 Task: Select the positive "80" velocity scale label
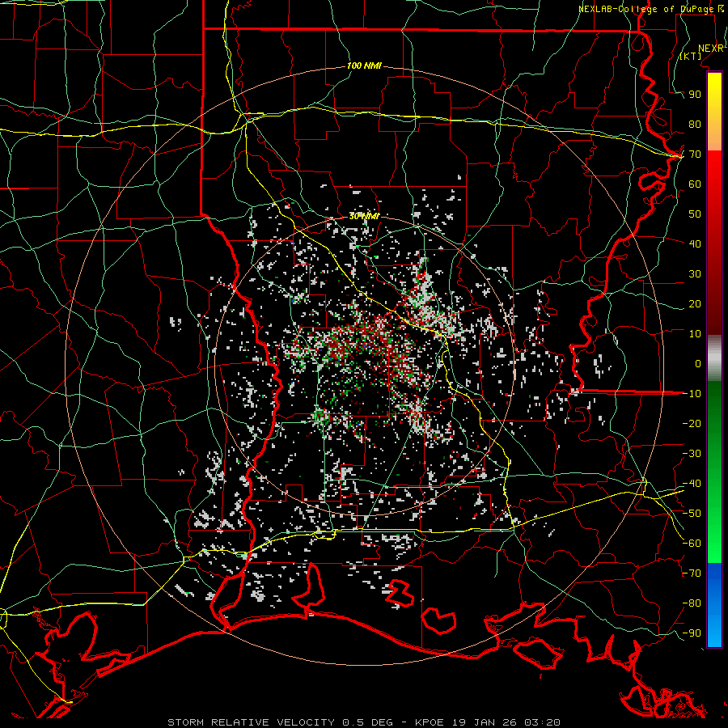point(695,125)
